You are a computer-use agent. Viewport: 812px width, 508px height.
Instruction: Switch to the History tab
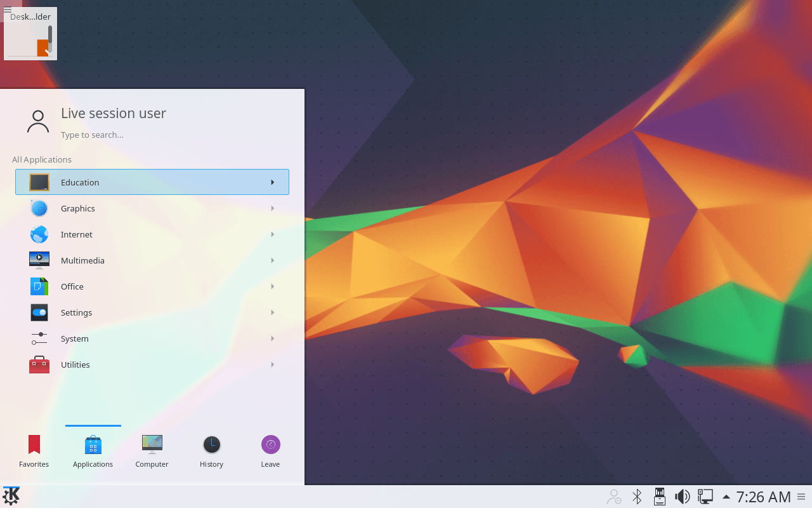211,451
